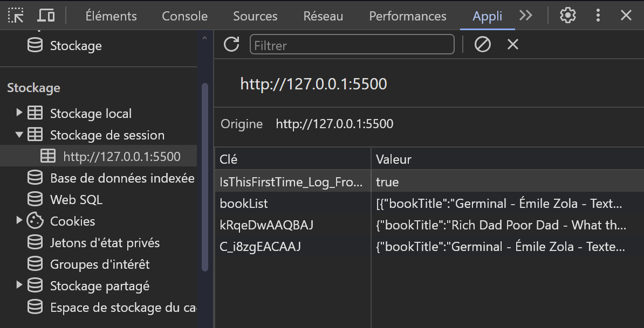Click the Inspect element icon
Screen dimensions: 644x328
tap(16, 15)
